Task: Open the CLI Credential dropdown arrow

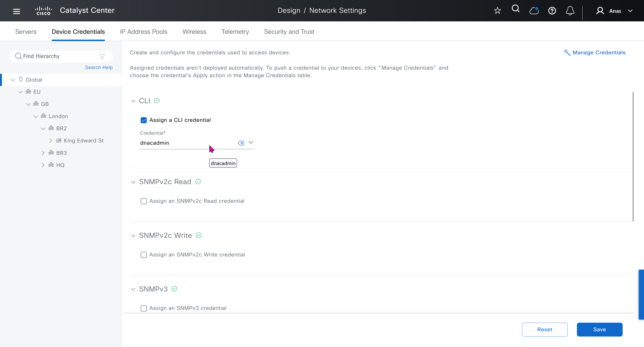Action: (251, 143)
